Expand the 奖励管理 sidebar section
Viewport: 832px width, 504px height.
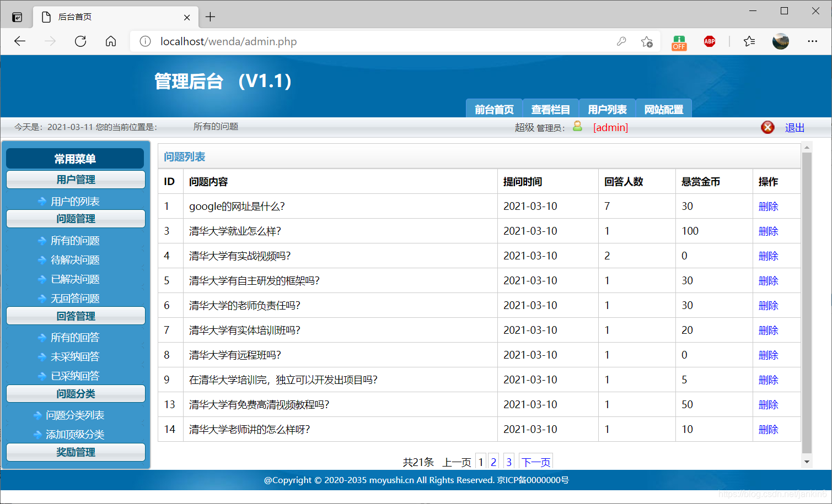(76, 452)
